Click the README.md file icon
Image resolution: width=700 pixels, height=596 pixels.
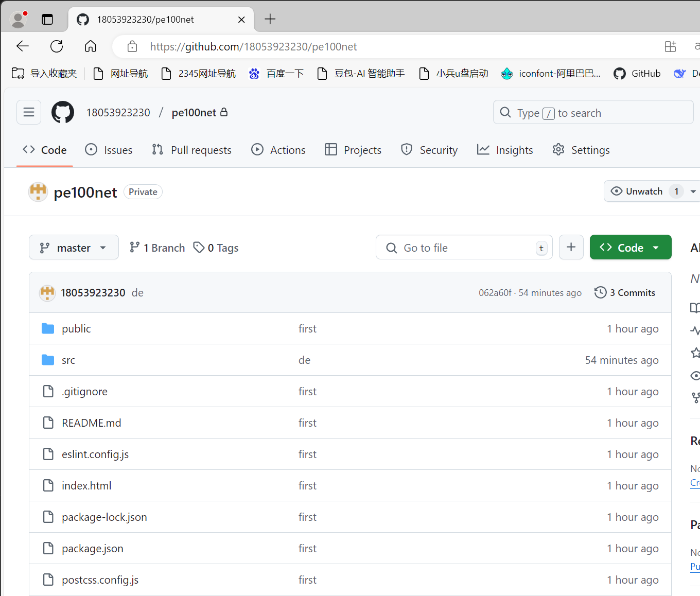tap(48, 423)
